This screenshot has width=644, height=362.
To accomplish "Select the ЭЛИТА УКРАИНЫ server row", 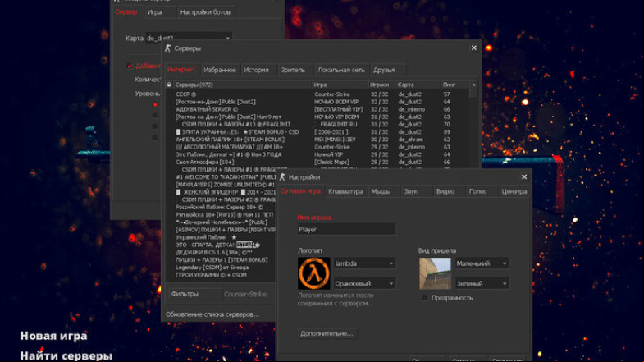I will click(x=317, y=132).
